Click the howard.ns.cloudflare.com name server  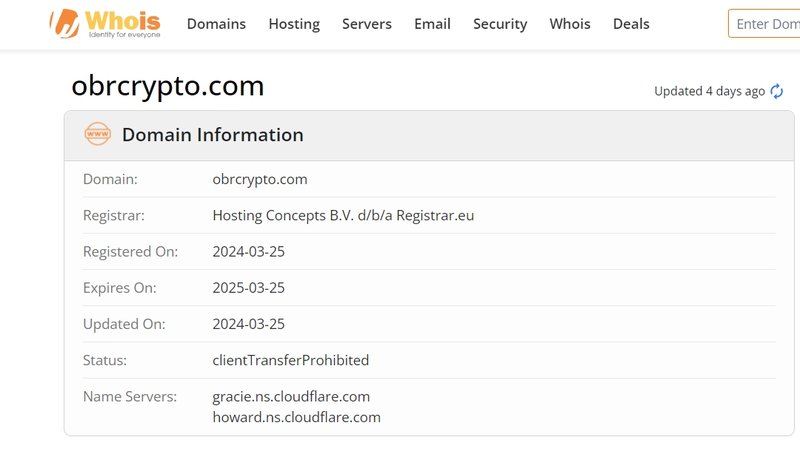click(x=296, y=417)
